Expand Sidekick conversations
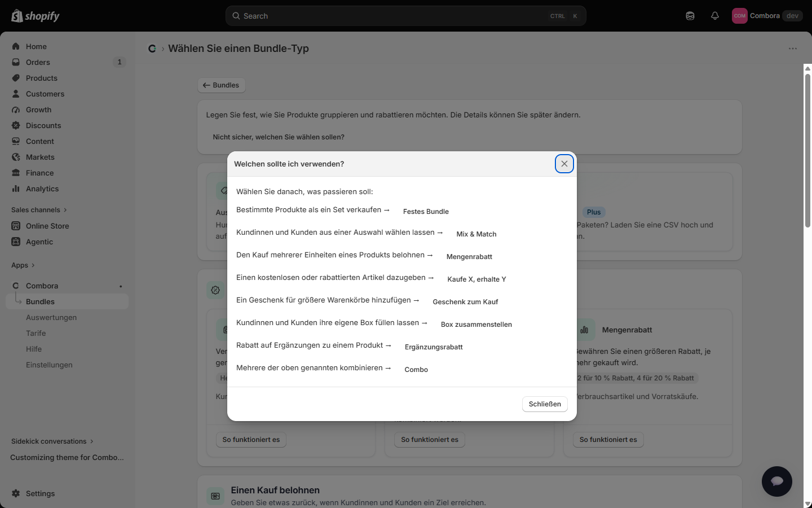The image size is (812, 508). pos(52,441)
